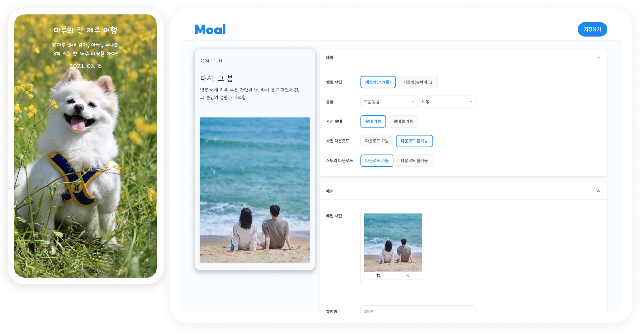644x335 pixels.
Task: Set photo download to 다운로드 가능
Action: pyautogui.click(x=377, y=141)
